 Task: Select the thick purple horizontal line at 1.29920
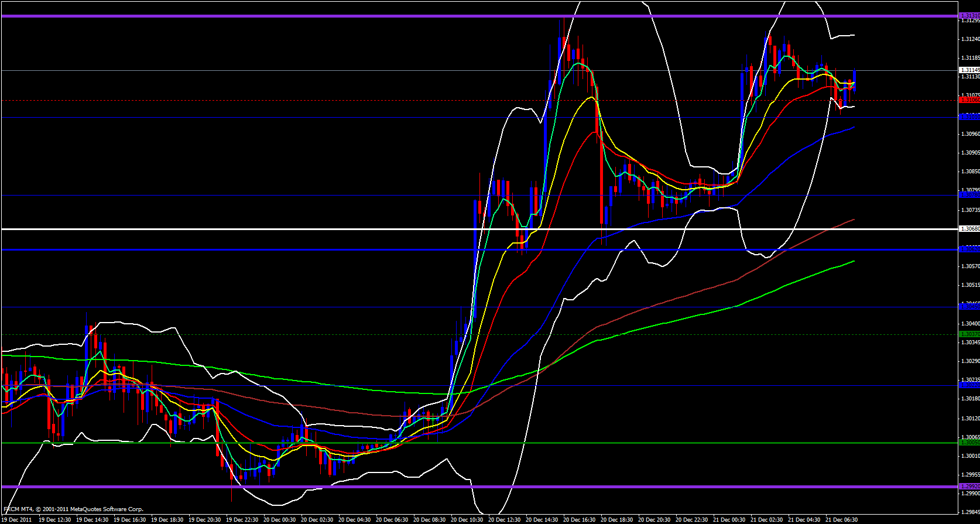tap(479, 487)
